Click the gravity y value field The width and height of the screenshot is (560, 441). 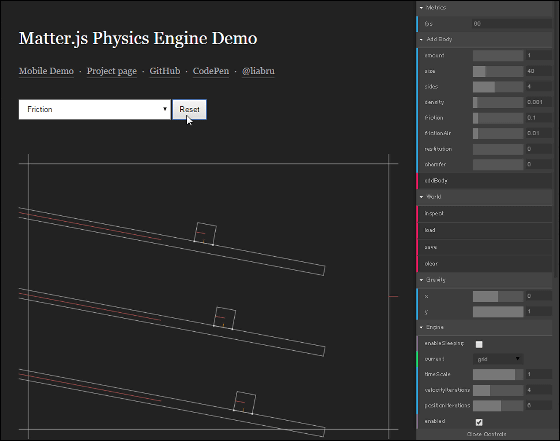(x=539, y=312)
